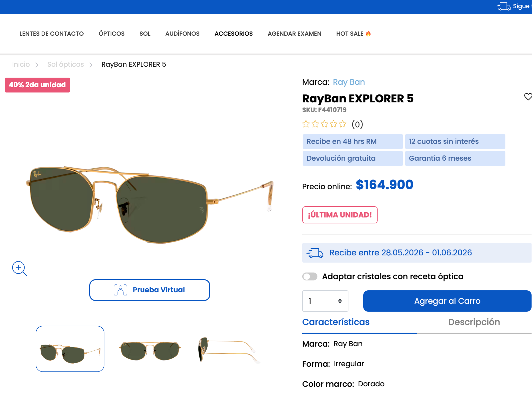Click the hot sale flame icon
The image size is (532, 399).
368,33
